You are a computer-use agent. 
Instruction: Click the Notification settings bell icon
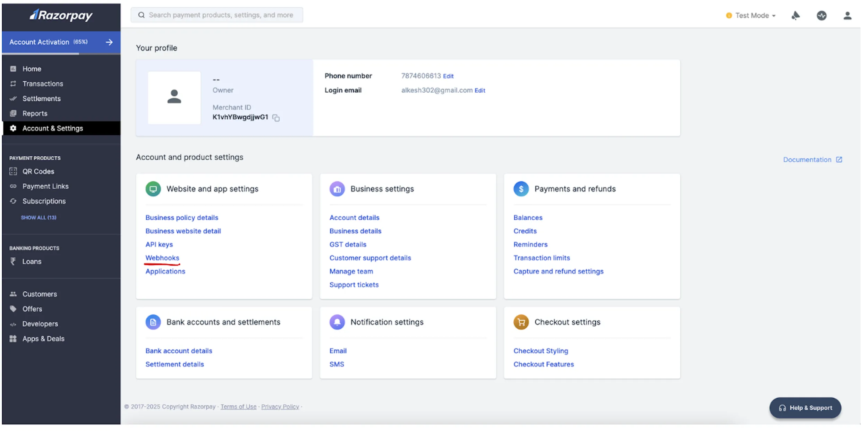337,322
